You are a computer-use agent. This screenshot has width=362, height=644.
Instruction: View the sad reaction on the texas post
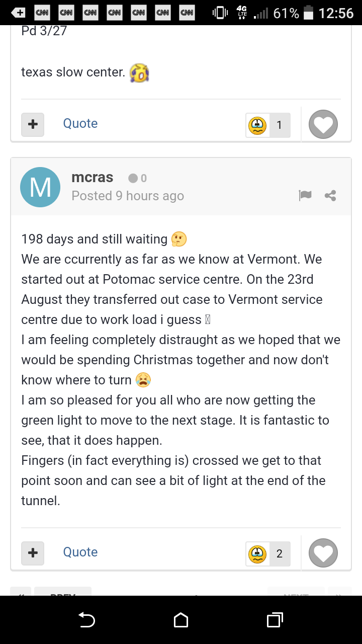tap(257, 125)
